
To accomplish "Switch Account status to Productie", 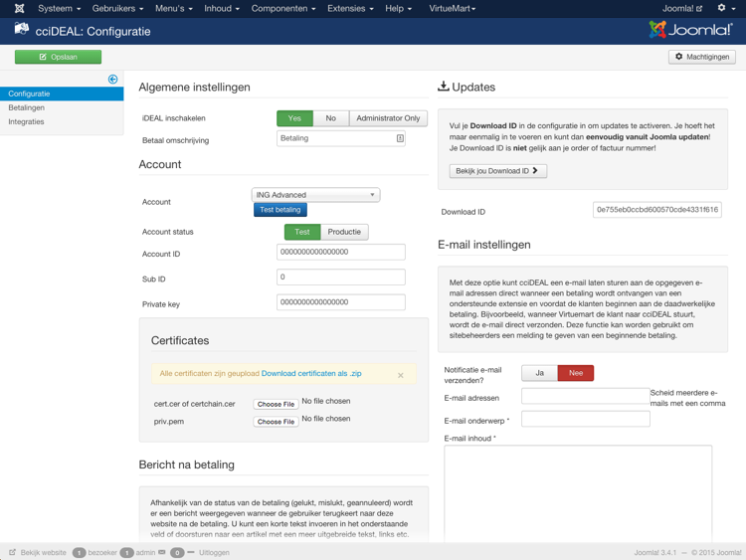I will 344,232.
